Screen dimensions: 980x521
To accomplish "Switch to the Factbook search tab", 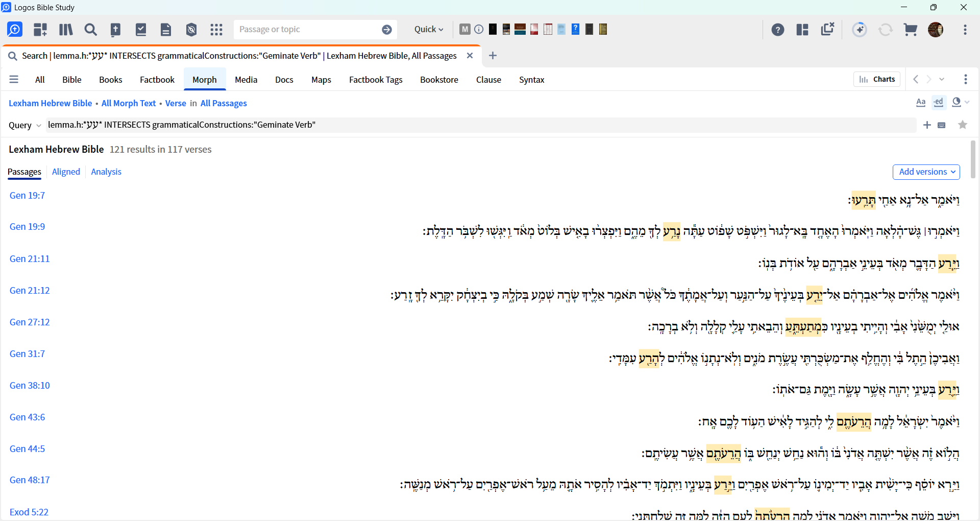I will tap(157, 80).
